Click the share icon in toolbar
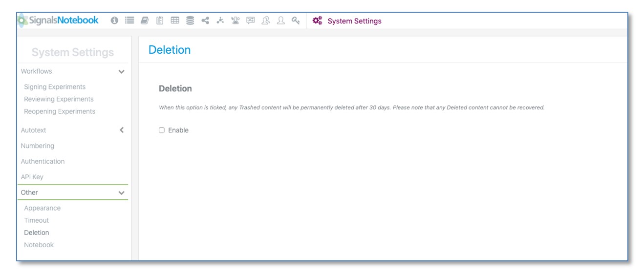 pyautogui.click(x=205, y=21)
